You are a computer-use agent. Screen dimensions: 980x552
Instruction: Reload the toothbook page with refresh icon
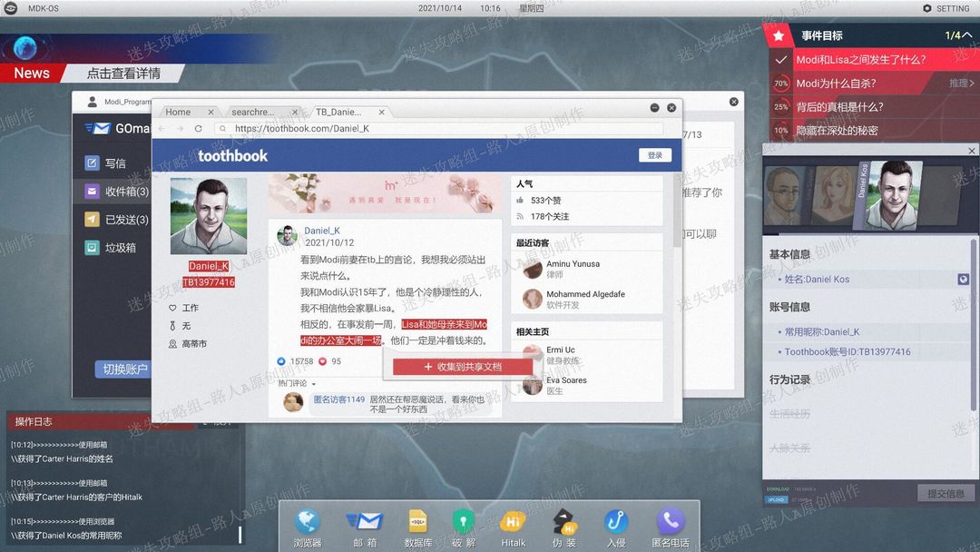[198, 128]
